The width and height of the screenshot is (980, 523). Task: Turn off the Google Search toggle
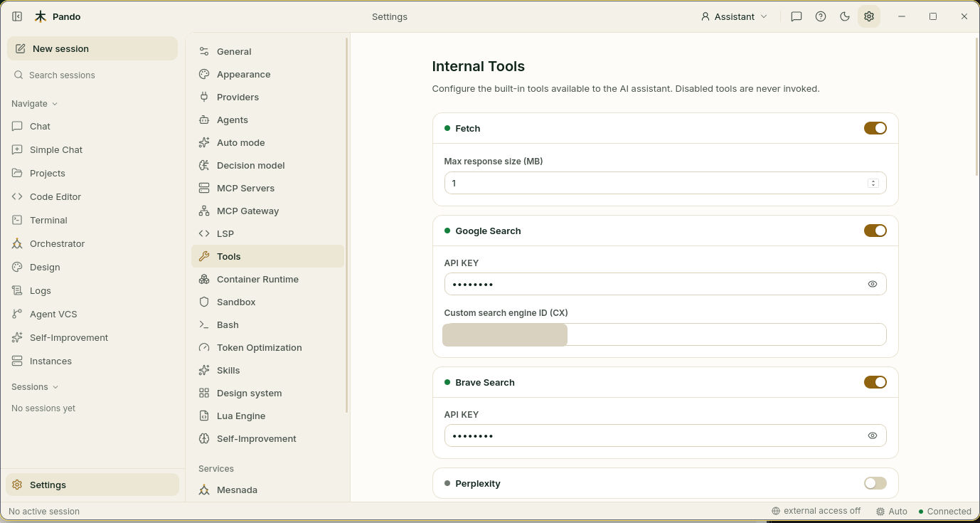coord(875,231)
